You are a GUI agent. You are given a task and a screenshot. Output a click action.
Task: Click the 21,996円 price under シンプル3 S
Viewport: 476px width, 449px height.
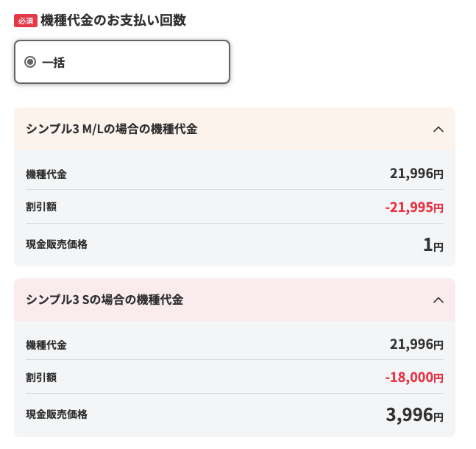pyautogui.click(x=416, y=344)
